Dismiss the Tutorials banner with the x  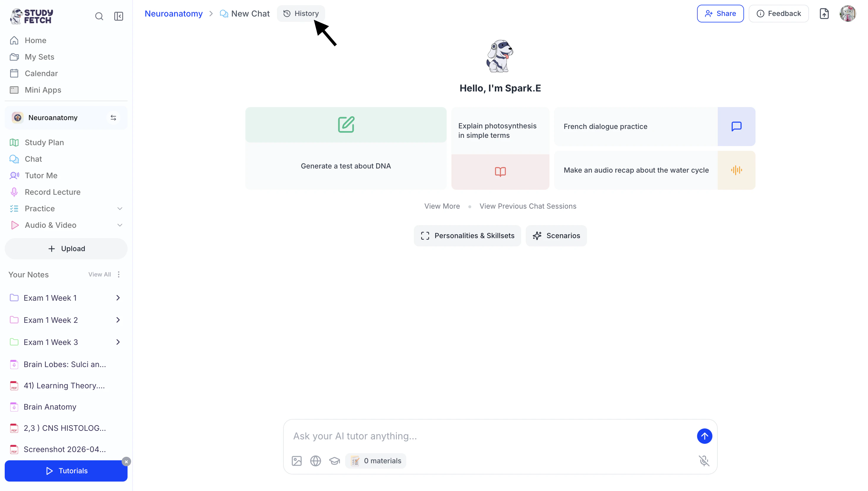click(x=126, y=462)
